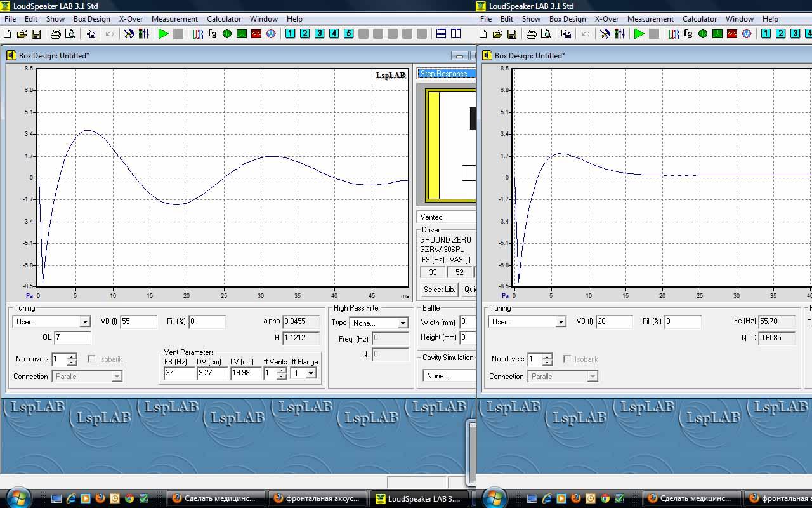This screenshot has height=508, width=812.
Task: Tile windows vertically via left window toolbar icon
Action: (x=455, y=34)
